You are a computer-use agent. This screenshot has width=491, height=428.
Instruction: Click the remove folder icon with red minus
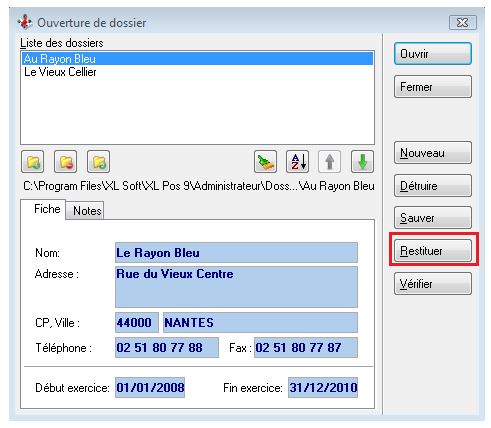pyautogui.click(x=66, y=162)
